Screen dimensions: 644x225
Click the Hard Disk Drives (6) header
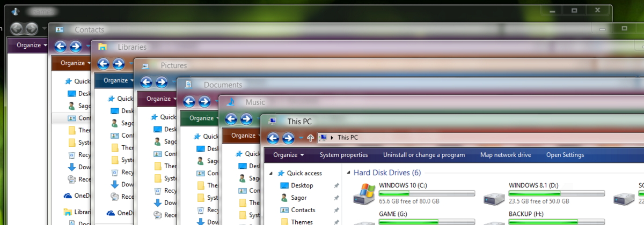(387, 172)
